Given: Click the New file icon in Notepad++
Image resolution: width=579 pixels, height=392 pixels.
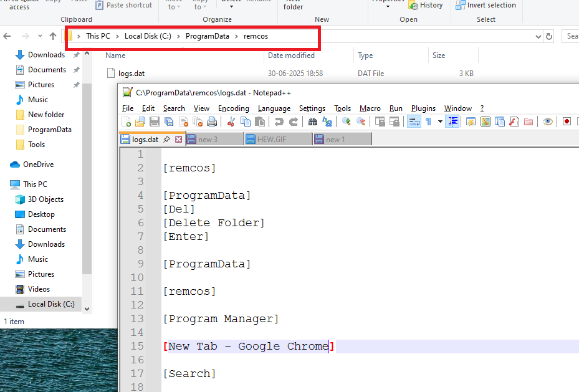Looking at the screenshot, I should click(127, 122).
